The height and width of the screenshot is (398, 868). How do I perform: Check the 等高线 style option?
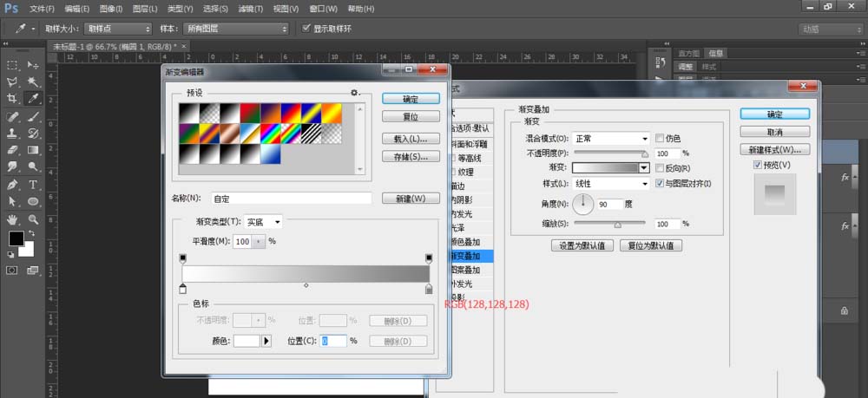pos(454,158)
